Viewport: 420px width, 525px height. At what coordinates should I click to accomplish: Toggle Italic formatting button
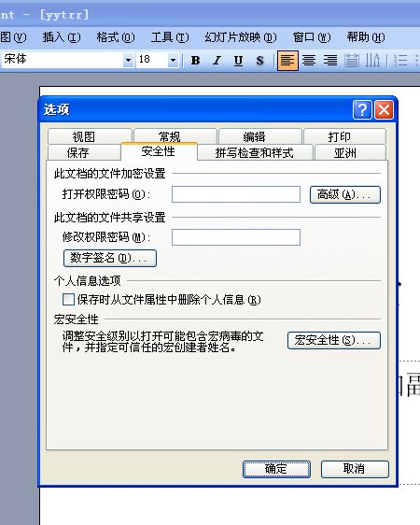point(217,61)
